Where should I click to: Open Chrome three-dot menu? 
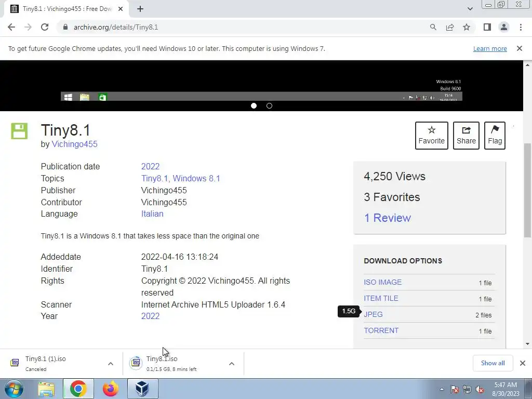521,27
